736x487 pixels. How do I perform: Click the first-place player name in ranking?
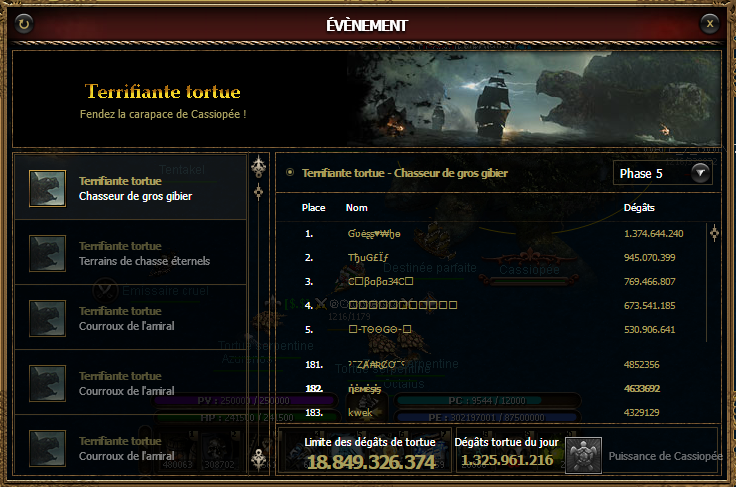point(374,234)
